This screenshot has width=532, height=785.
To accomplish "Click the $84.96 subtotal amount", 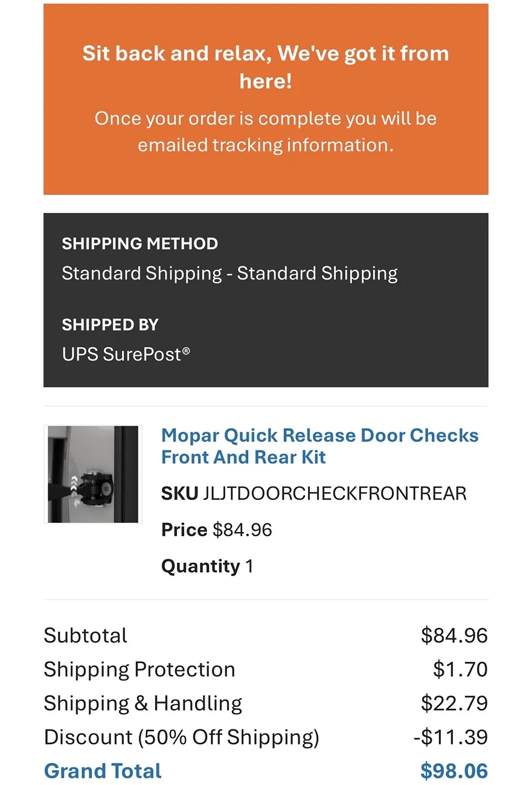I will click(x=454, y=636).
